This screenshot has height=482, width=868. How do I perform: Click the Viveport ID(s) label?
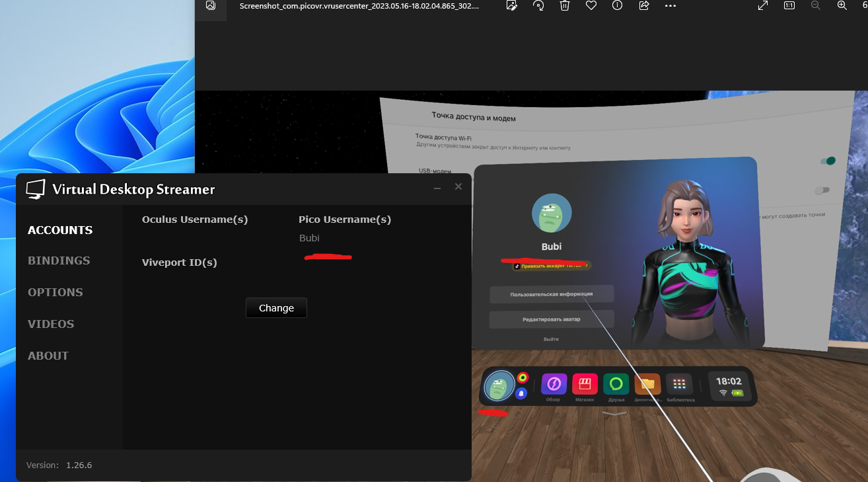[x=180, y=262]
